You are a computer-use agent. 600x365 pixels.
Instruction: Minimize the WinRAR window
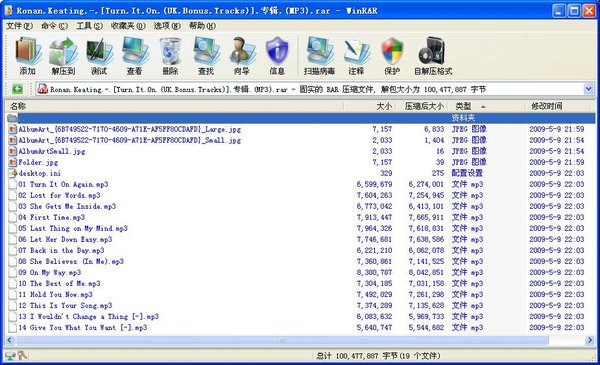(559, 11)
